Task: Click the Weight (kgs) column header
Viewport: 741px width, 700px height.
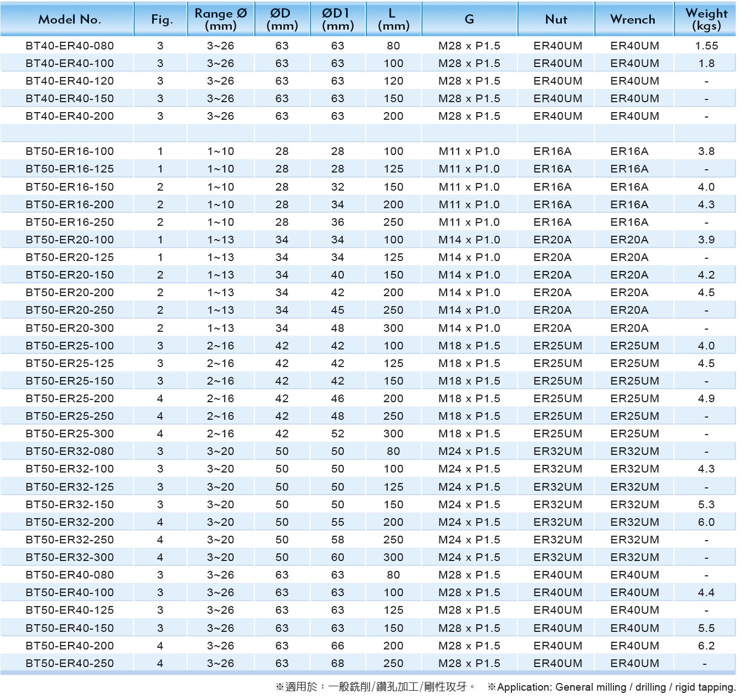Action: click(706, 19)
